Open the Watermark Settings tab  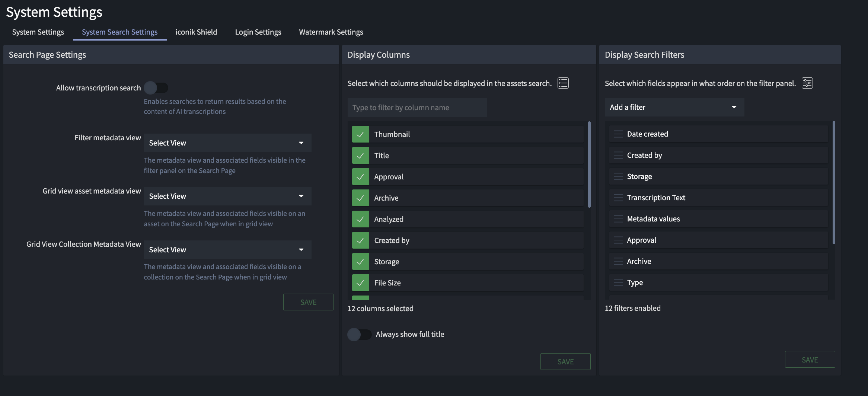click(x=331, y=32)
